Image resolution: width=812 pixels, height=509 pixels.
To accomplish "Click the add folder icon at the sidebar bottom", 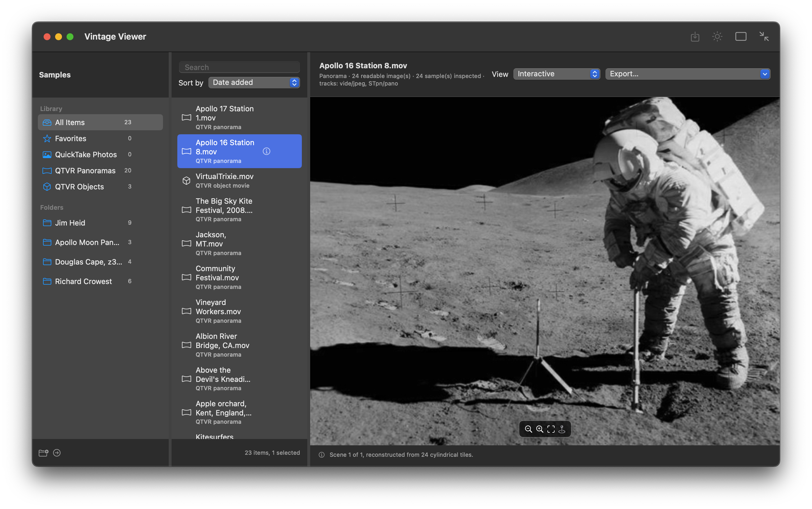I will 43,453.
